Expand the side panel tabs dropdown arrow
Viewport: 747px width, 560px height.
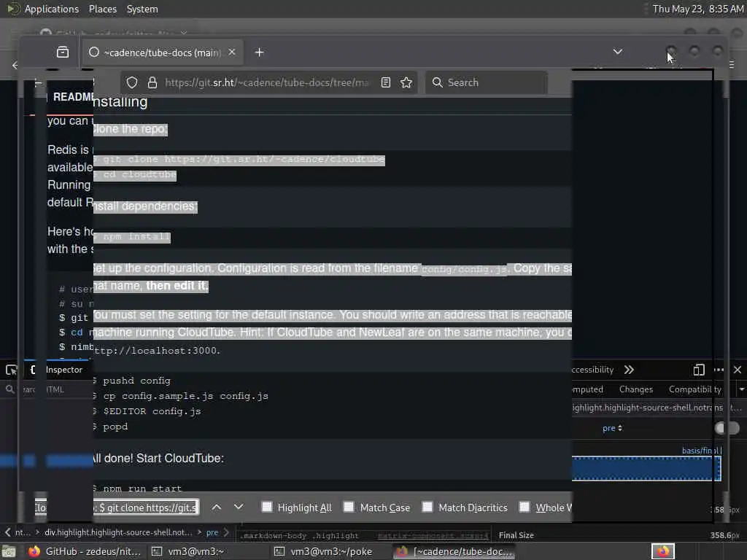[x=742, y=389]
